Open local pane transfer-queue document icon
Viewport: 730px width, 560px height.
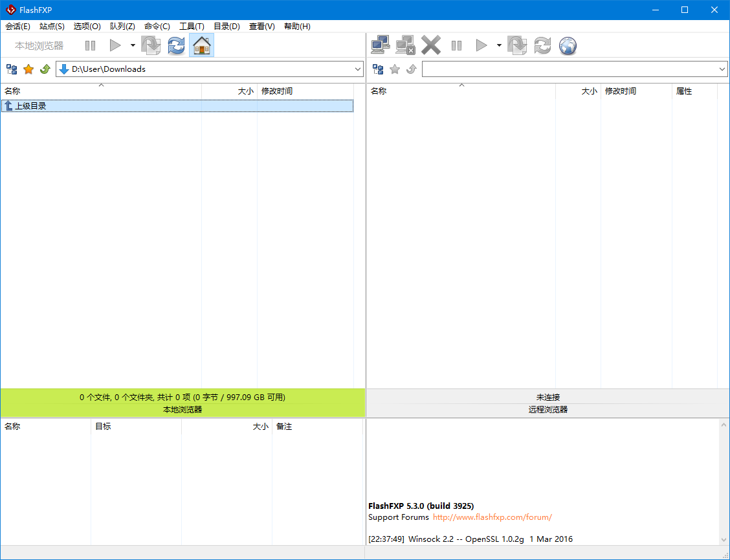pyautogui.click(x=151, y=46)
